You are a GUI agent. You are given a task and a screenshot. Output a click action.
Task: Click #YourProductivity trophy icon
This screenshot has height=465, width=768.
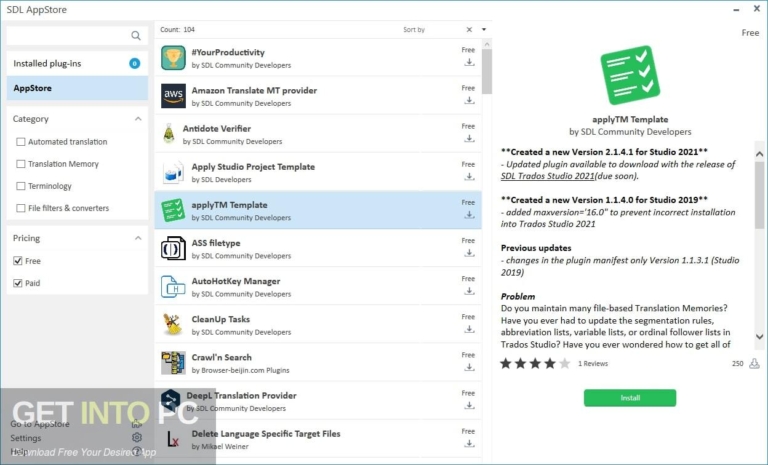pyautogui.click(x=173, y=58)
